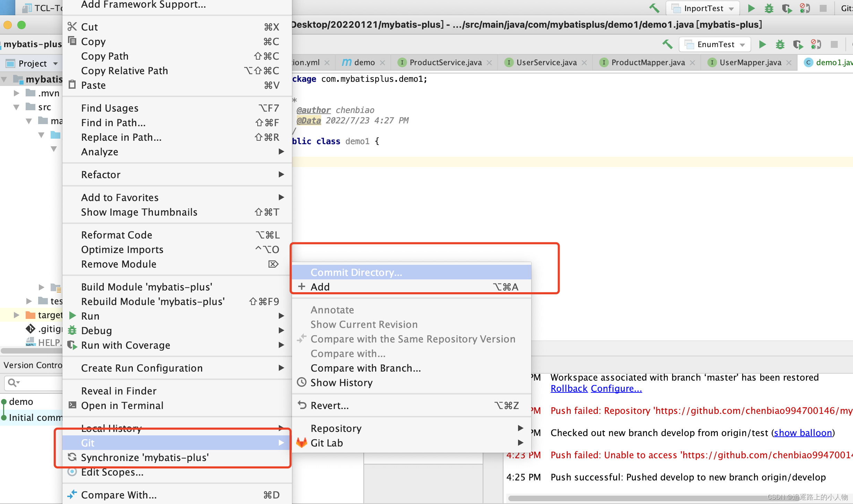Click the show balloon link
The image size is (853, 504).
(x=803, y=433)
